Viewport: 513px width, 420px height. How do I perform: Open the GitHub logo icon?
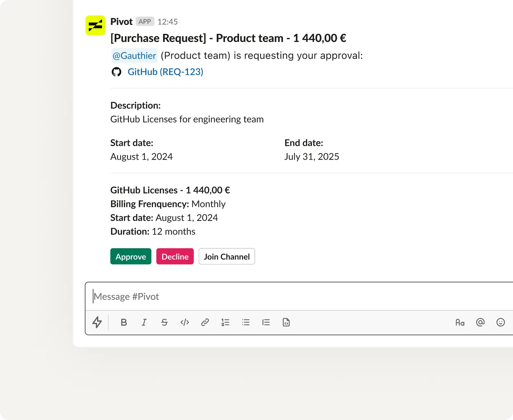coord(116,72)
